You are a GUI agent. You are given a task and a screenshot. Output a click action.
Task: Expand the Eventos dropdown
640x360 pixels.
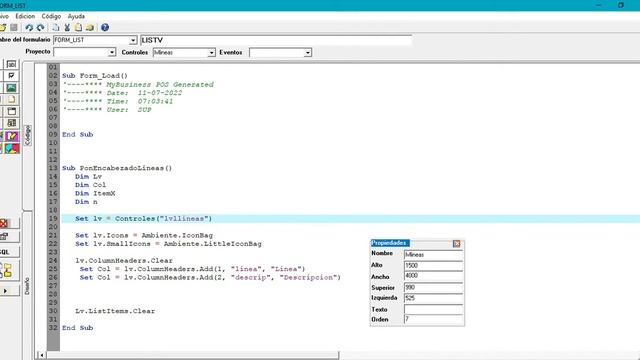308,53
